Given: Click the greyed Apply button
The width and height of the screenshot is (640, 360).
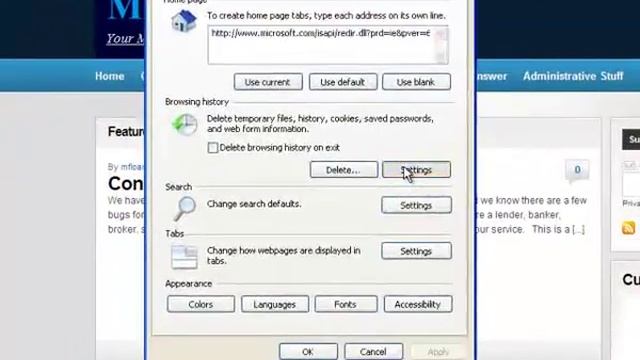Looking at the screenshot, I should click(x=438, y=351).
